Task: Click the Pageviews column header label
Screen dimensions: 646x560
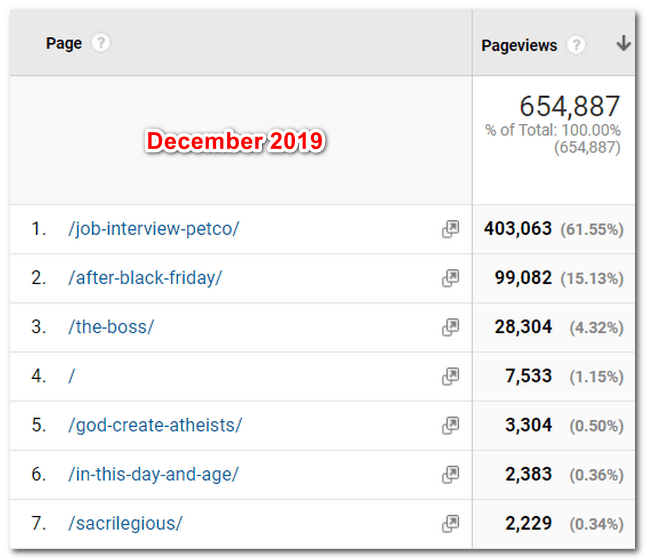Action: click(519, 45)
